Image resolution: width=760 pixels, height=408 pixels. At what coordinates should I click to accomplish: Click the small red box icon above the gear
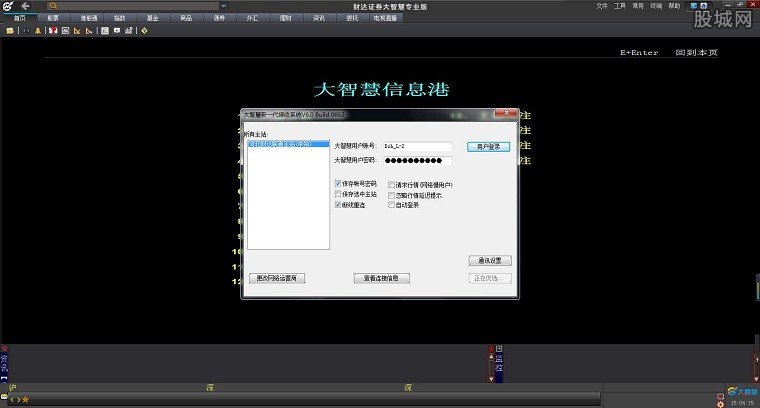pyautogui.click(x=720, y=396)
